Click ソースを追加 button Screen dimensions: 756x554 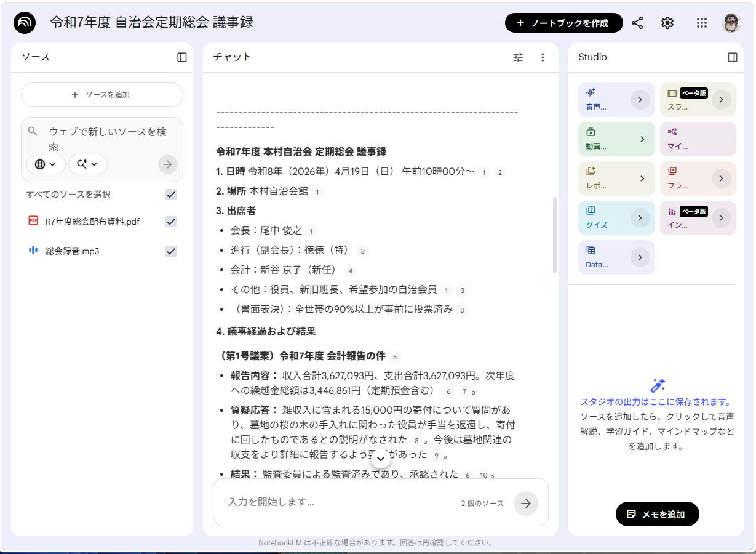(x=102, y=95)
